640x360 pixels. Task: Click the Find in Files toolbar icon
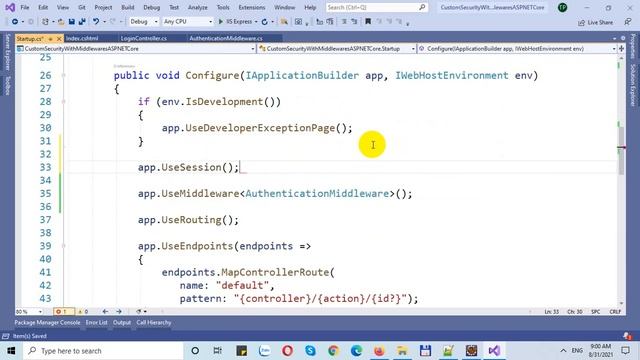click(x=284, y=22)
